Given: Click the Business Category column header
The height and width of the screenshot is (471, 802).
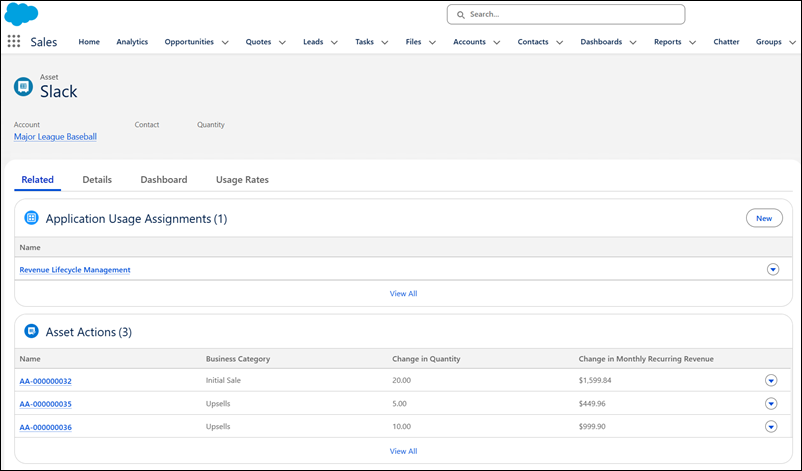Looking at the screenshot, I should (x=238, y=359).
